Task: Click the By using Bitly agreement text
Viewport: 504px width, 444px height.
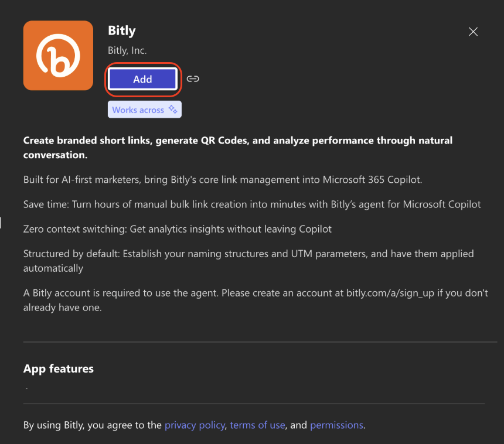Action: pyautogui.click(x=194, y=425)
